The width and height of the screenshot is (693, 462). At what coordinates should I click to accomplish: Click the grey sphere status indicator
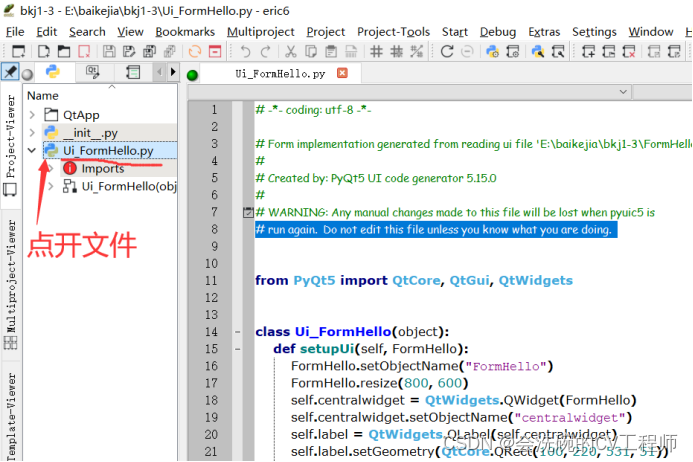27,74
